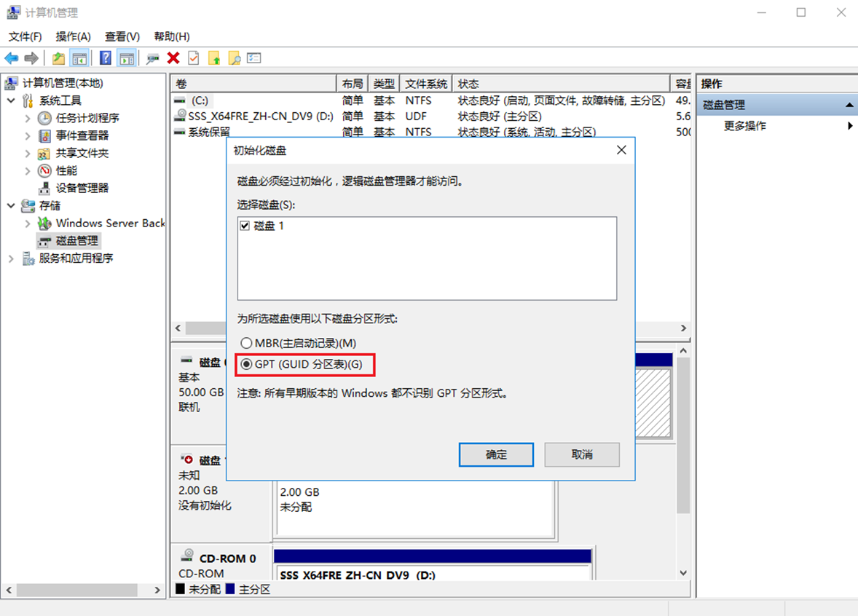Select the 磁盘 1 list entry text
Image resolution: width=858 pixels, height=616 pixels.
[269, 226]
